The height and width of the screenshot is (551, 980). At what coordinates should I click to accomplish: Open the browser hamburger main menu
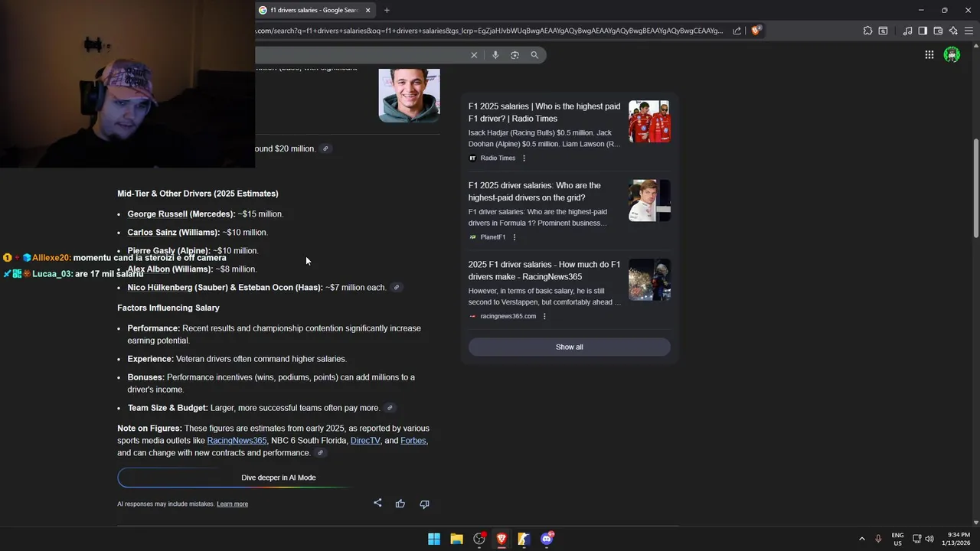969,31
